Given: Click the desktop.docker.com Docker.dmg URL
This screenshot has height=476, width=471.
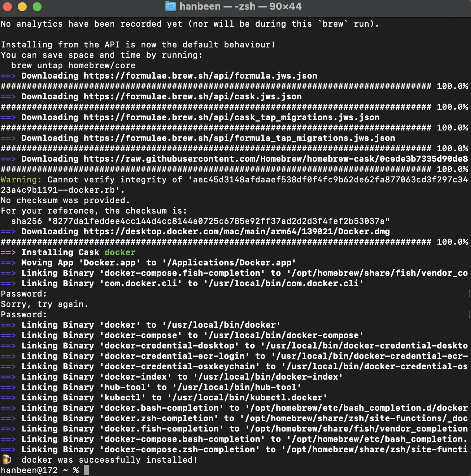Looking at the screenshot, I should coord(237,231).
